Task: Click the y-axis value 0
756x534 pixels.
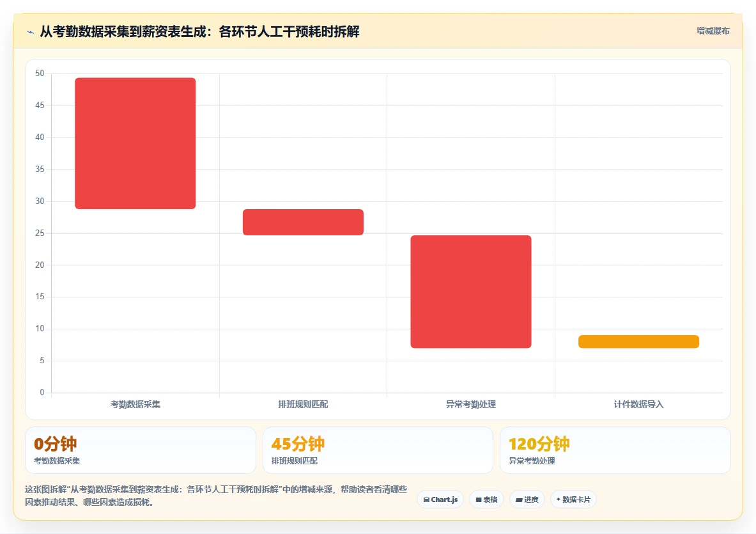Action: [x=42, y=392]
